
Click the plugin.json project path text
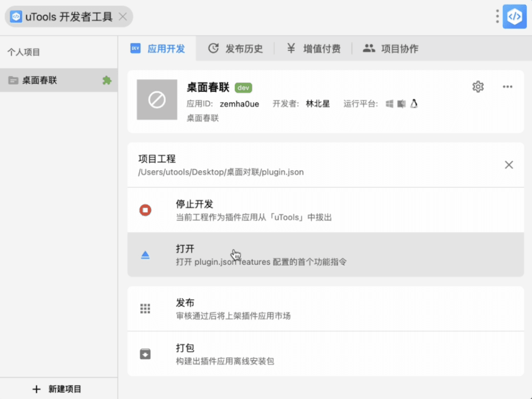click(x=221, y=172)
